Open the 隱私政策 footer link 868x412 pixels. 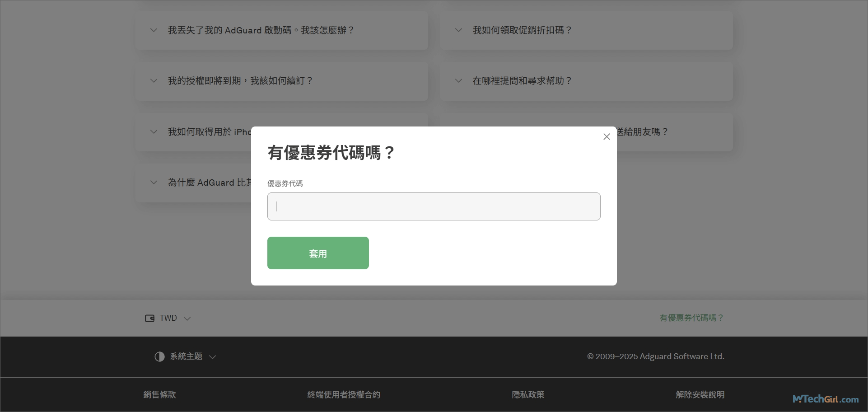[528, 394]
